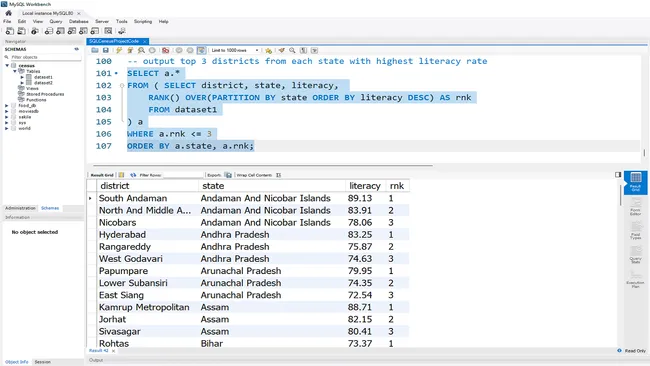This screenshot has height=366, width=650.
Task: Expand the dataset2 table
Action: pos(22,82)
